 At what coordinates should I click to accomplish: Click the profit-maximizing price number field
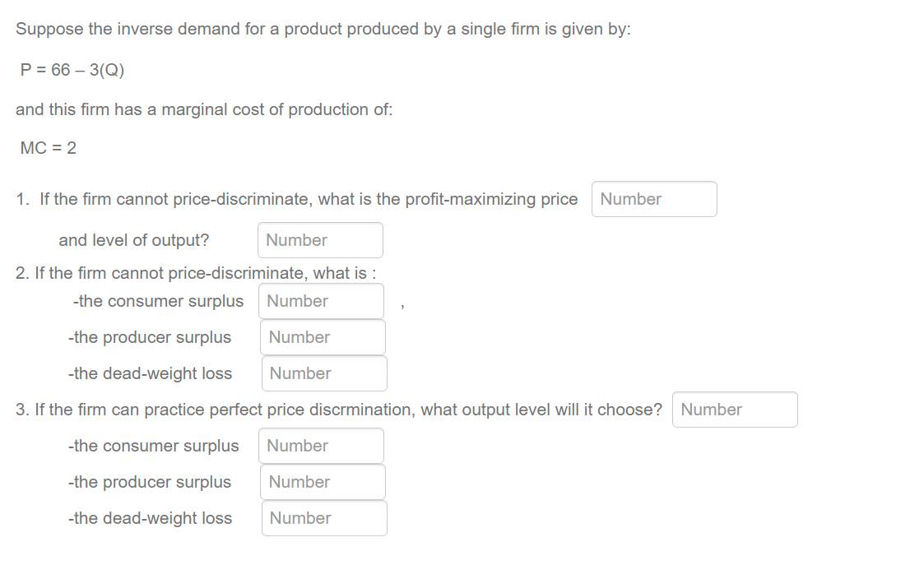pos(654,199)
